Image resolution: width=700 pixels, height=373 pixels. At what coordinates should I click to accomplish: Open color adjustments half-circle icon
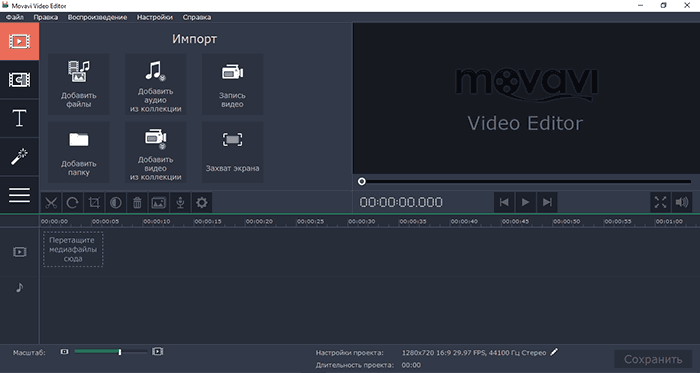point(116,203)
